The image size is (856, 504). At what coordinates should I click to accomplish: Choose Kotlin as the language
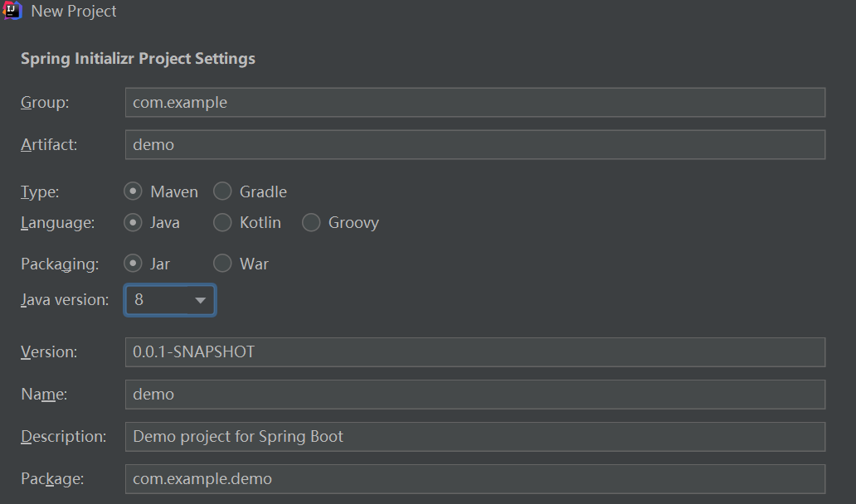tap(222, 223)
